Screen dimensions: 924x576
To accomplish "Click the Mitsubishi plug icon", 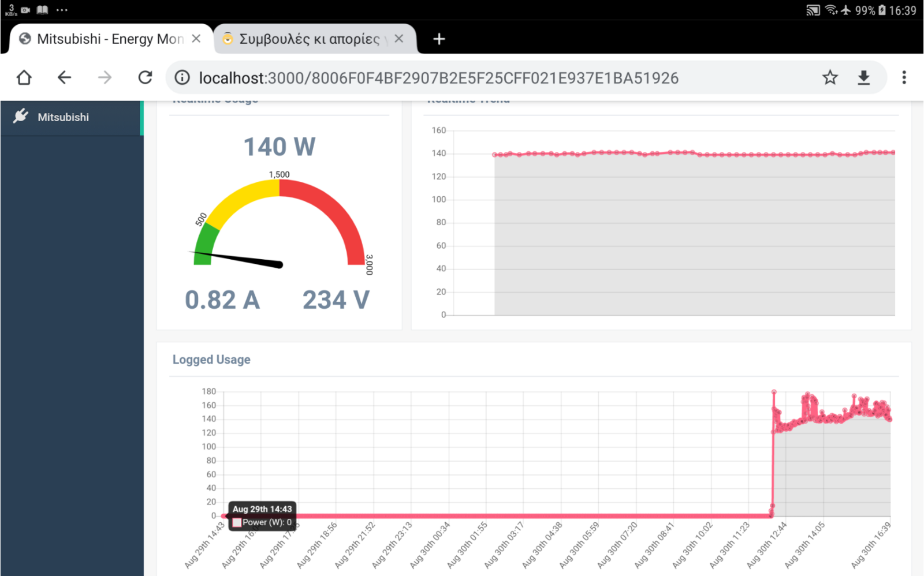I will click(x=21, y=116).
